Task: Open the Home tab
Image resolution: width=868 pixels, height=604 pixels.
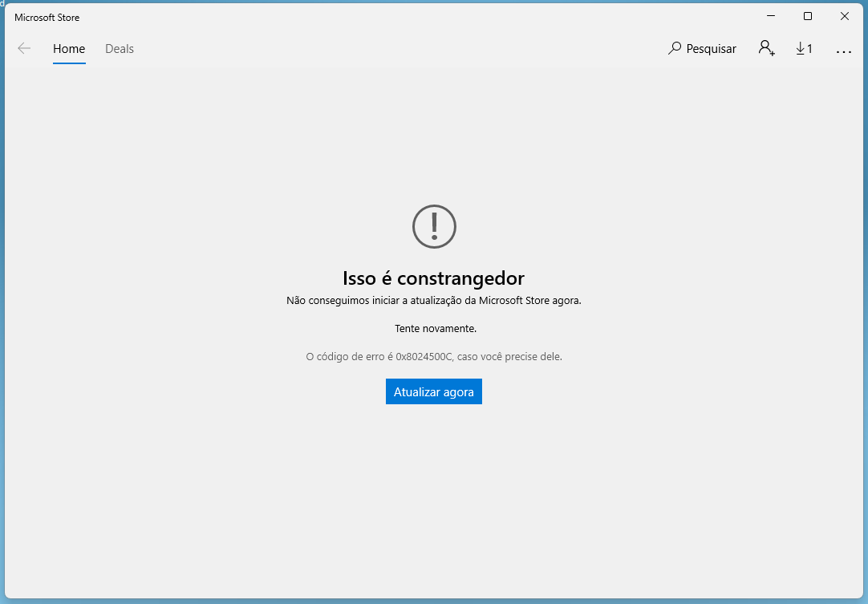Action: click(x=69, y=49)
